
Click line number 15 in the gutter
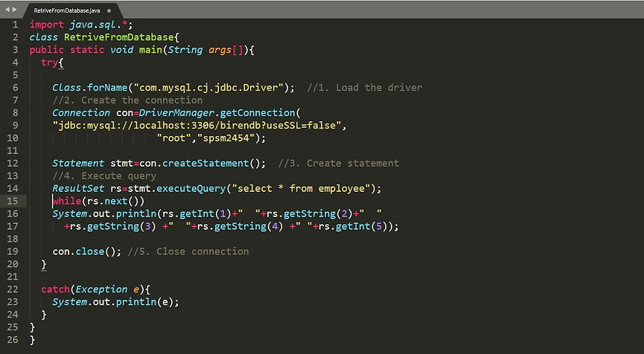click(x=13, y=201)
